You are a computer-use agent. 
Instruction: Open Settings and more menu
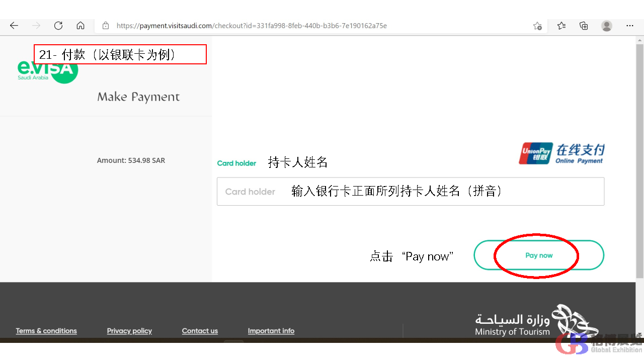point(630,26)
